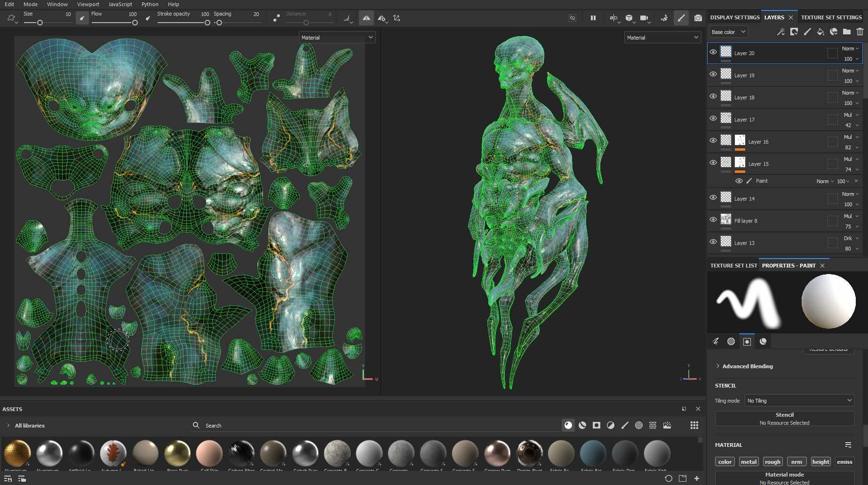Open Layer 17 blend mode Mul dropdown
Screen dimensions: 868x485
coord(851,115)
